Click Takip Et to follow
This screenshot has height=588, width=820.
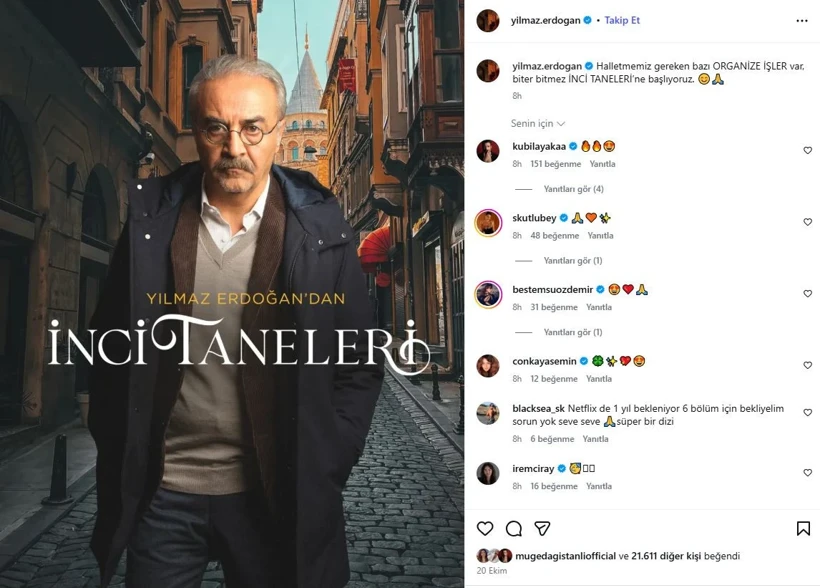(x=622, y=20)
